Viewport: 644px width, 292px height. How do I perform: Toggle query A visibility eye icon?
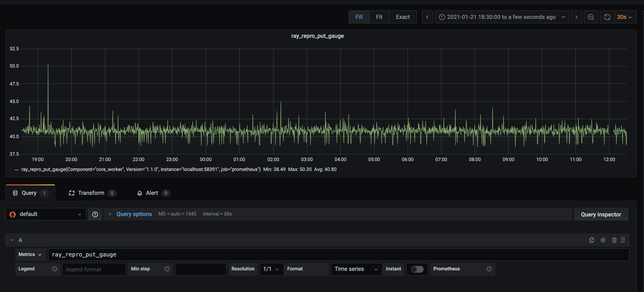(x=603, y=240)
